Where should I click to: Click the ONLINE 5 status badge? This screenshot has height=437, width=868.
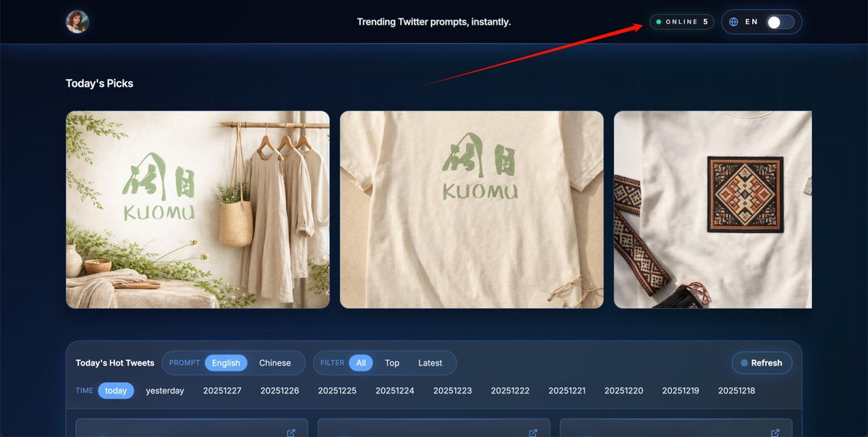(681, 22)
